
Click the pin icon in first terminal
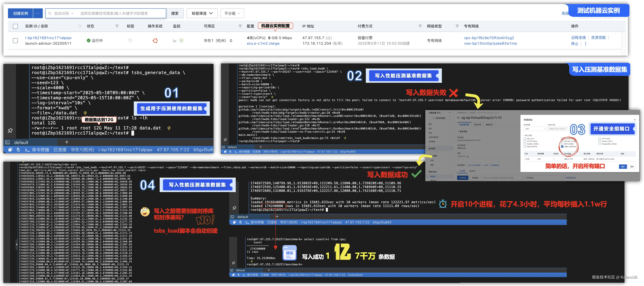[x=10, y=130]
